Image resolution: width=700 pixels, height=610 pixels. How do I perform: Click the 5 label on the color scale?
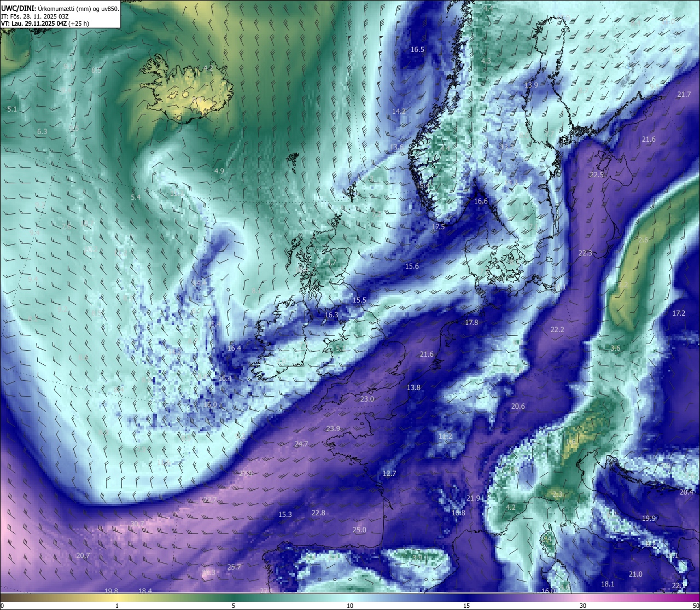(x=234, y=606)
